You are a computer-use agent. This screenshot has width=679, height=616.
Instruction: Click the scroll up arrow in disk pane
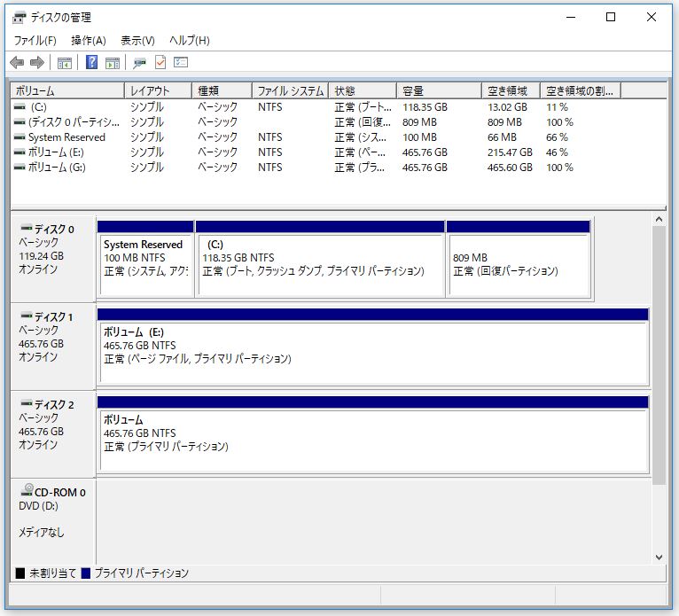pos(659,220)
